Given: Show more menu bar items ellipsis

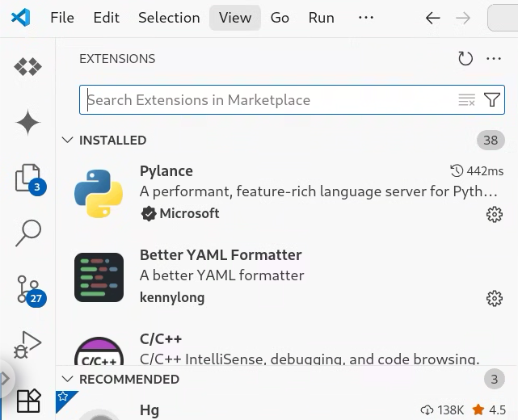Looking at the screenshot, I should pyautogui.click(x=366, y=17).
